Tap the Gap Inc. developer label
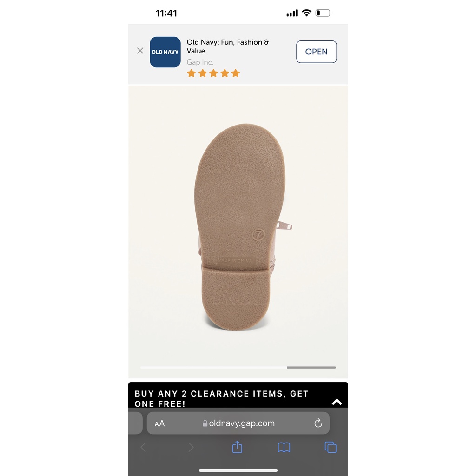This screenshot has width=476, height=476. coord(200,62)
